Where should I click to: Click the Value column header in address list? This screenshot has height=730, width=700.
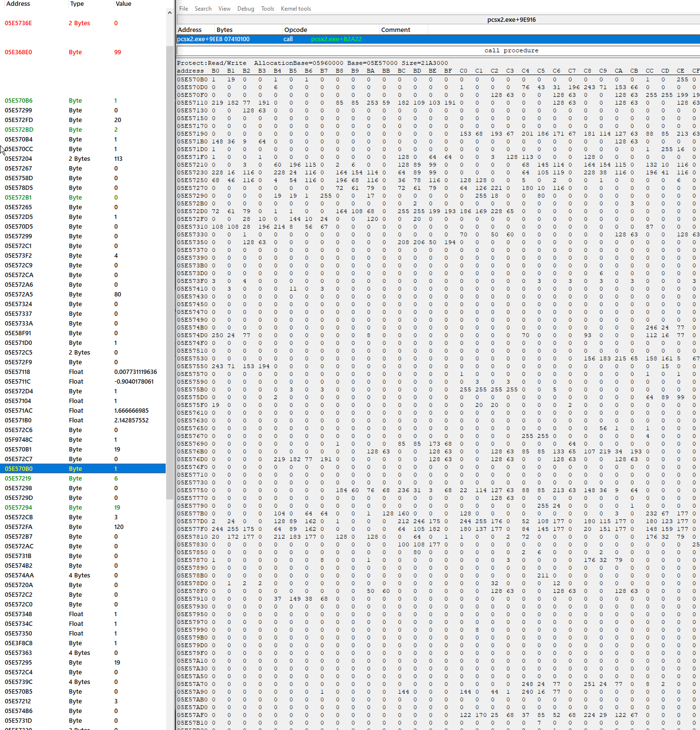click(124, 4)
